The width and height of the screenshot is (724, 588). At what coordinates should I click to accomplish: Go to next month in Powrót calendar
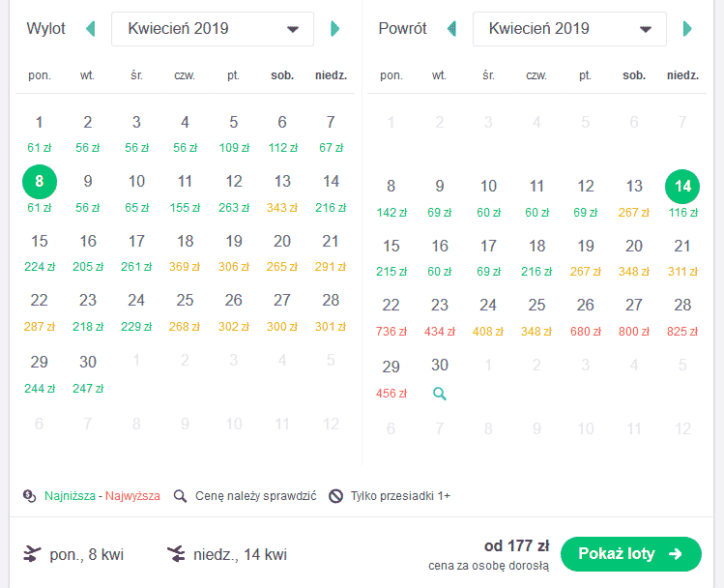point(687,29)
